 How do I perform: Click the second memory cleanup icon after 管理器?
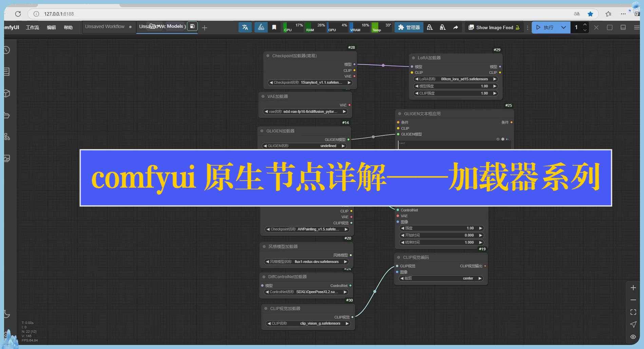[x=443, y=27]
